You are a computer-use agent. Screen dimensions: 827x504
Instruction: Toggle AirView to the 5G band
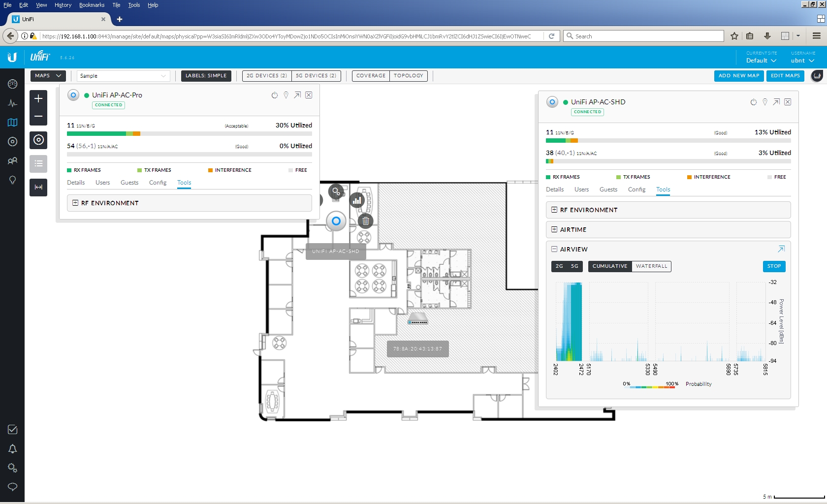pyautogui.click(x=574, y=266)
